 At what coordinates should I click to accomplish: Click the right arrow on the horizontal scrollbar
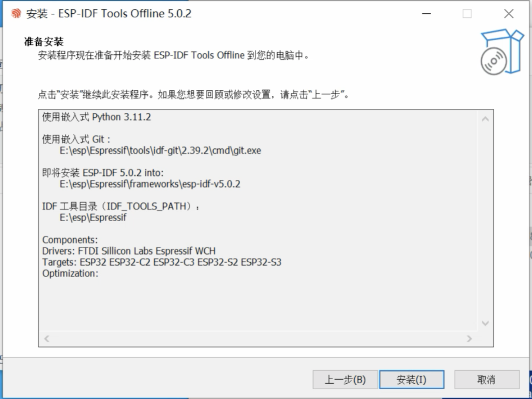click(x=470, y=338)
